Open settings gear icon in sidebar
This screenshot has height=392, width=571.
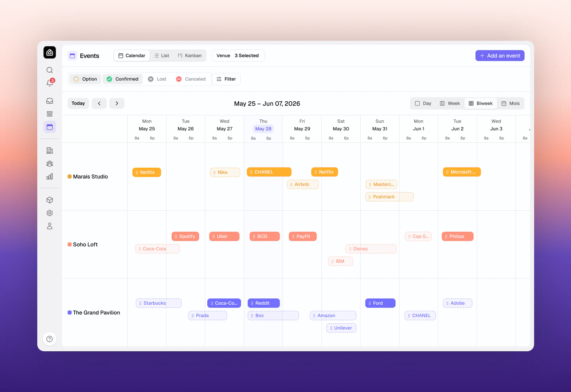[50, 213]
